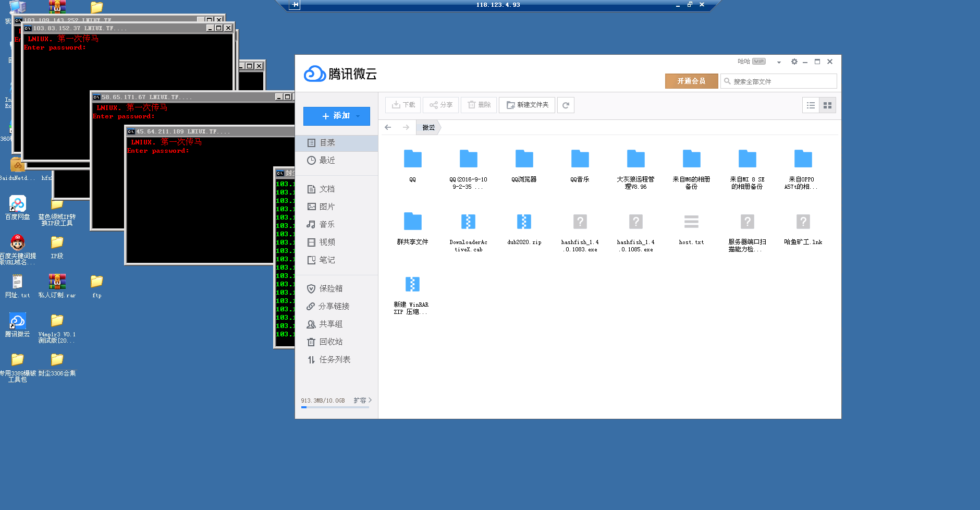Go back with the left arrow
This screenshot has width=980, height=510.
[388, 127]
